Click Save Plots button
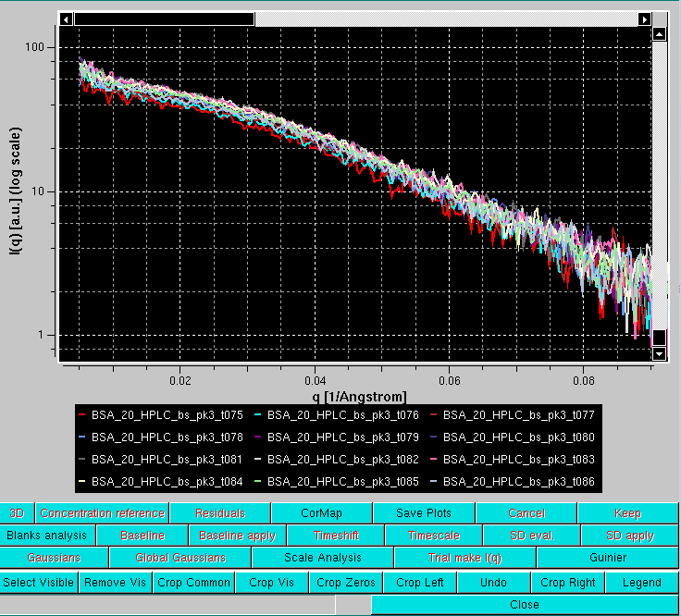 tap(424, 513)
